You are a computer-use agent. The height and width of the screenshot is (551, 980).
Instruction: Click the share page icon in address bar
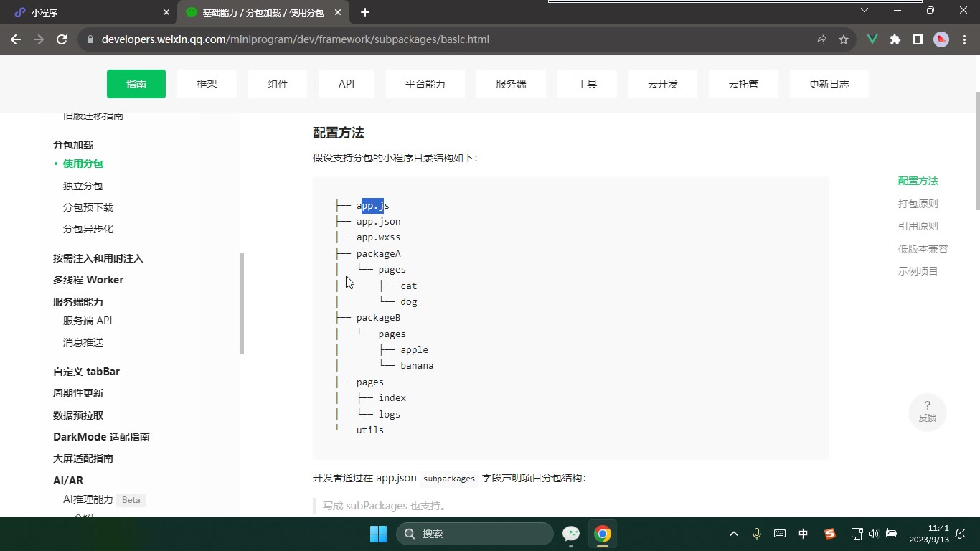821,39
